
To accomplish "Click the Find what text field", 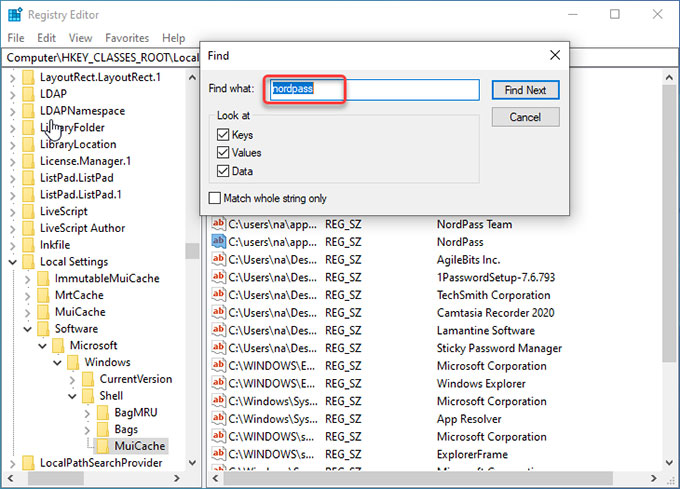I will (375, 89).
